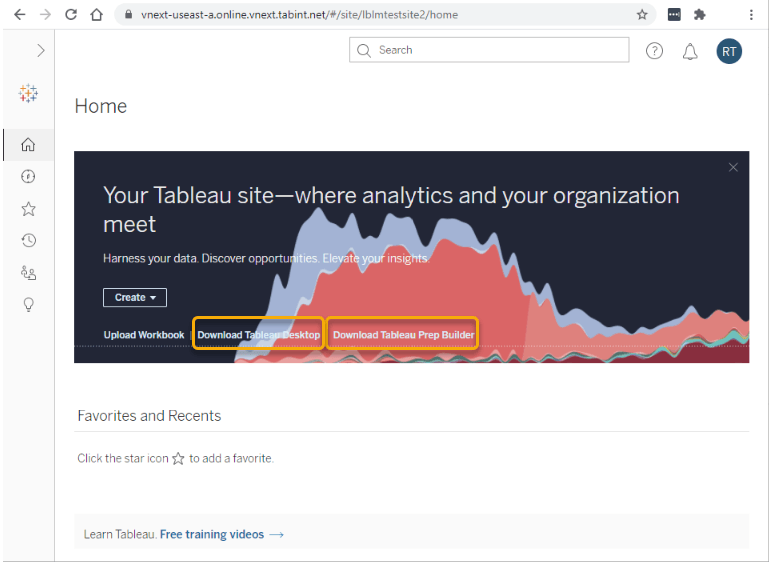Viewport: 771px width, 566px height.
Task: Bookmark this page with address bar star
Action: (x=642, y=15)
